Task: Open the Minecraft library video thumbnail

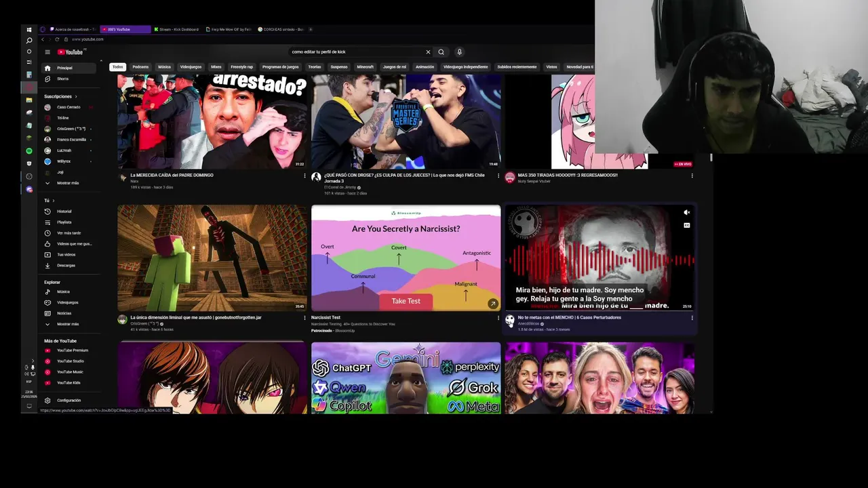Action: (212, 258)
